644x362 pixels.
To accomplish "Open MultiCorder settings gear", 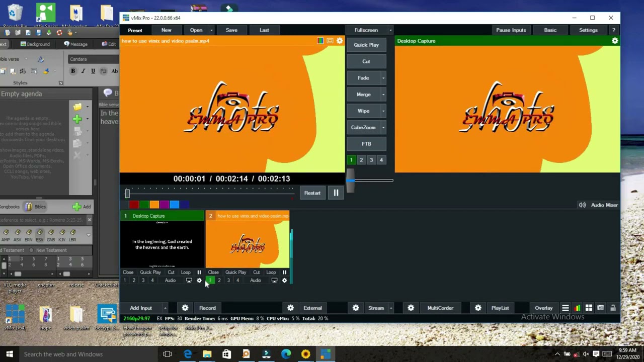I will point(411,308).
